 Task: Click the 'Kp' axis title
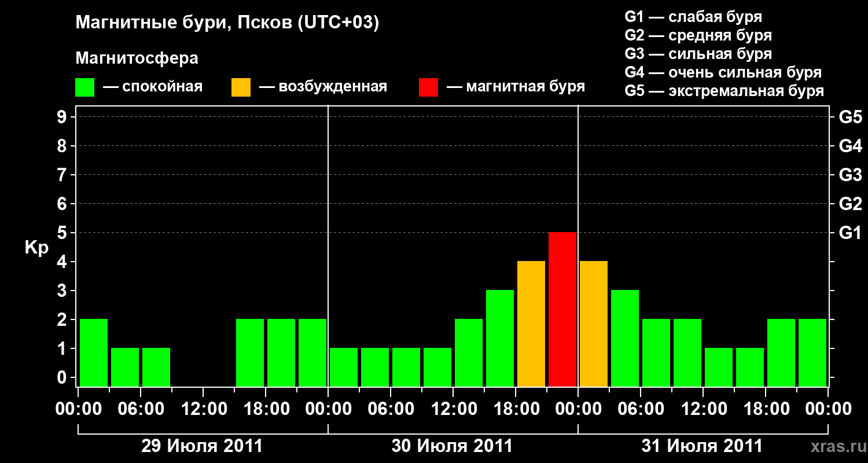pos(36,248)
